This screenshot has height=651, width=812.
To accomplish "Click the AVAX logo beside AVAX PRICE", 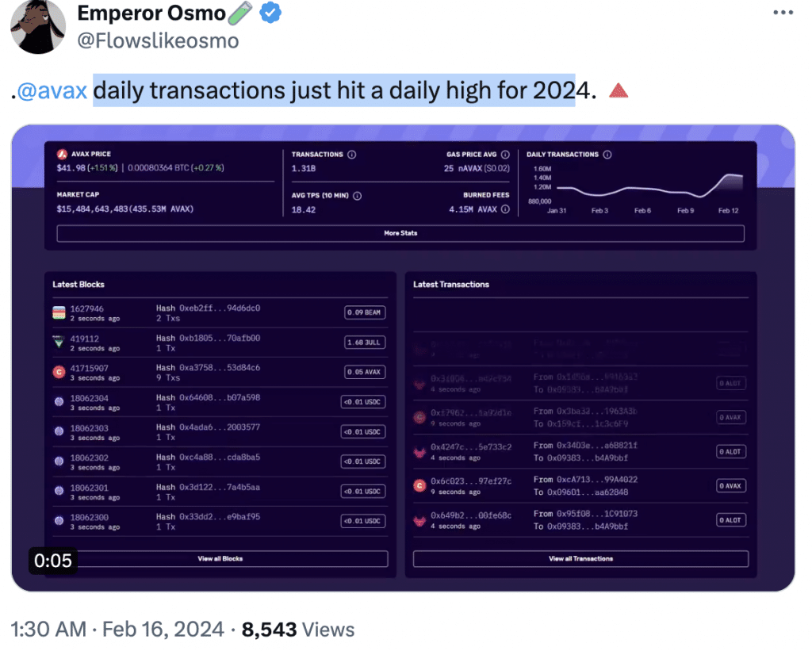I will pos(62,154).
